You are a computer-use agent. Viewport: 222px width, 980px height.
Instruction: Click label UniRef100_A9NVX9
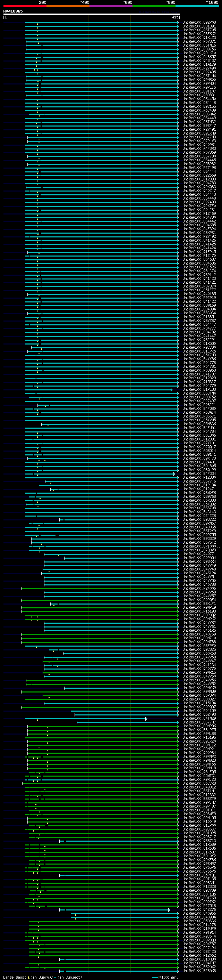(x=199, y=688)
